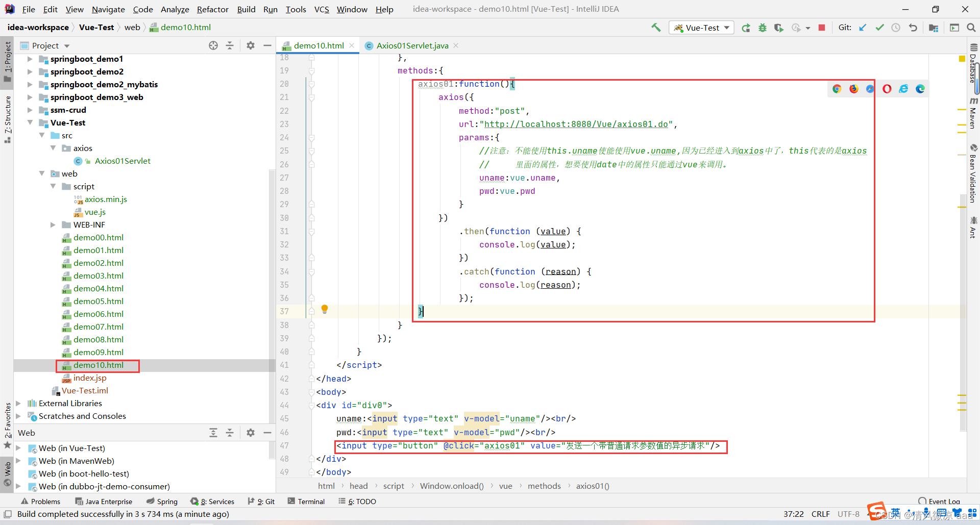980x525 pixels.
Task: Open in Internet Explorer browser icon
Action: pyautogui.click(x=903, y=89)
